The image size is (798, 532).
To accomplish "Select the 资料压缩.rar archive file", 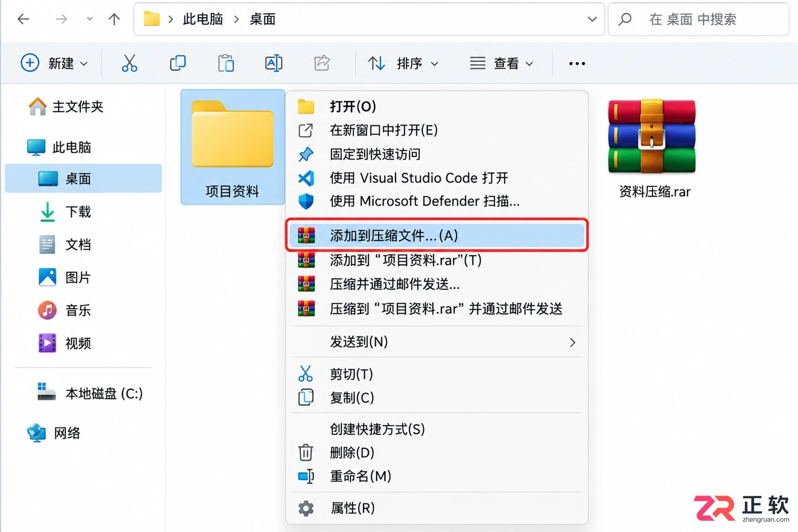I will 652,148.
